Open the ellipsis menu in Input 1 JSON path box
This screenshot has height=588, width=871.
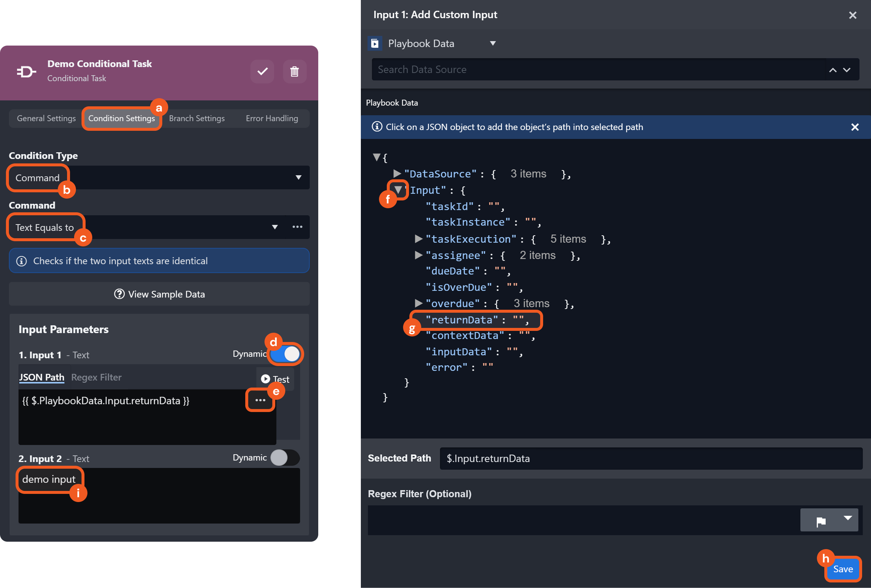(x=260, y=400)
